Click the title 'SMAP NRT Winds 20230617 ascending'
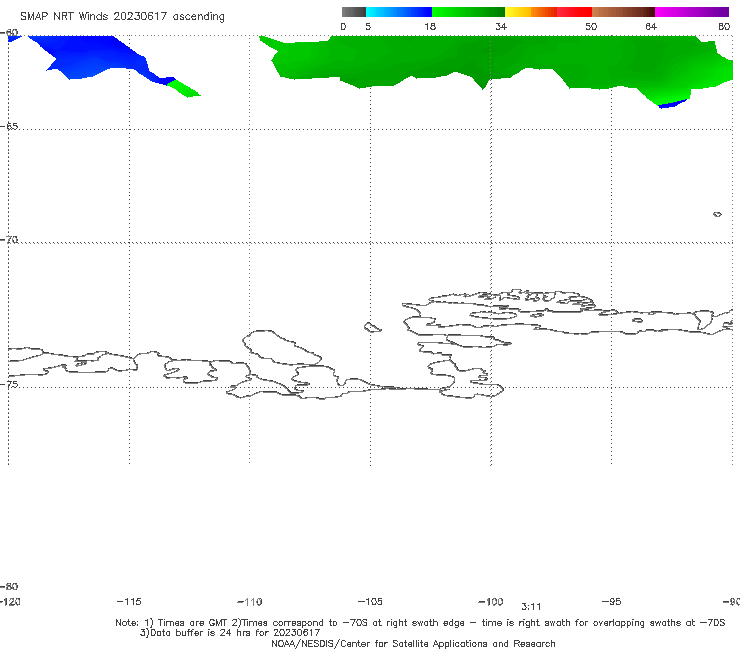This screenshot has height=650, width=740. coord(122,17)
